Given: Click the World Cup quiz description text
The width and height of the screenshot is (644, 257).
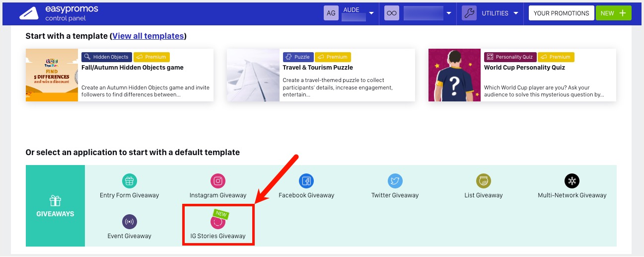Looking at the screenshot, I should [544, 91].
